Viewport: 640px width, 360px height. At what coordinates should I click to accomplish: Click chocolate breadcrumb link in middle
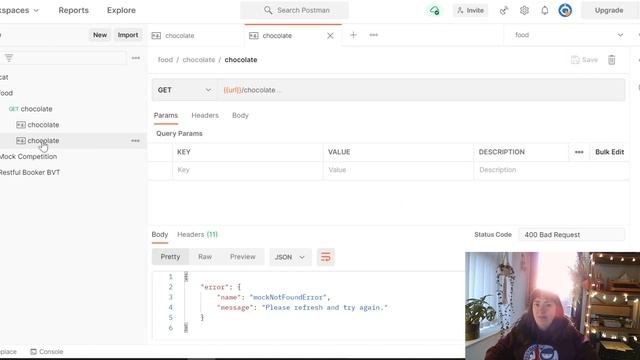(x=199, y=60)
